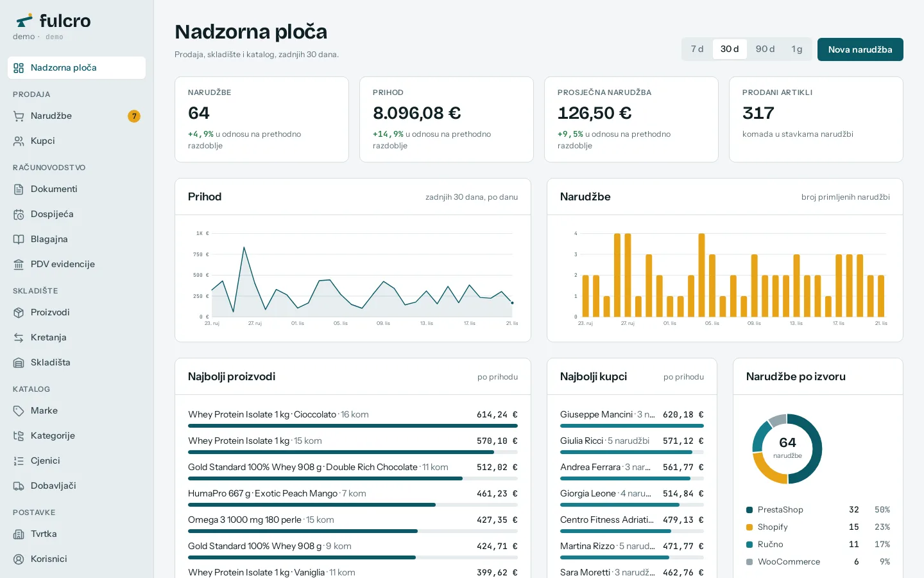Click the fulcro logo icon

point(24,21)
